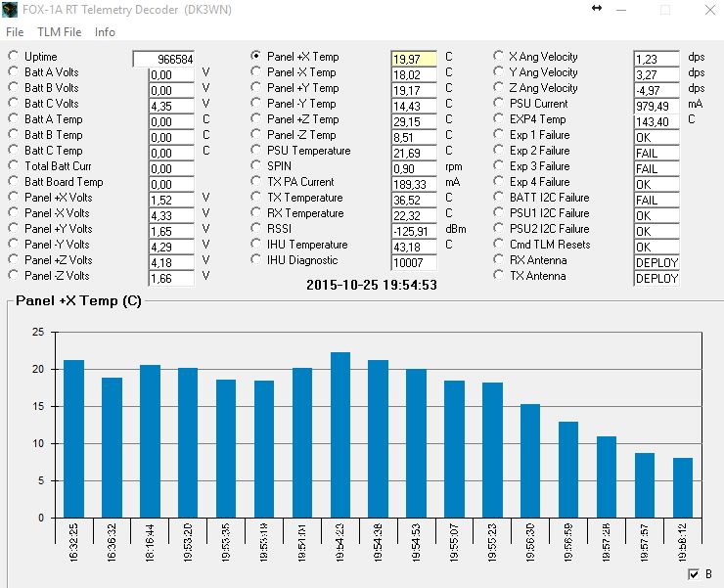Select the TX PA Current radio button

pos(255,181)
